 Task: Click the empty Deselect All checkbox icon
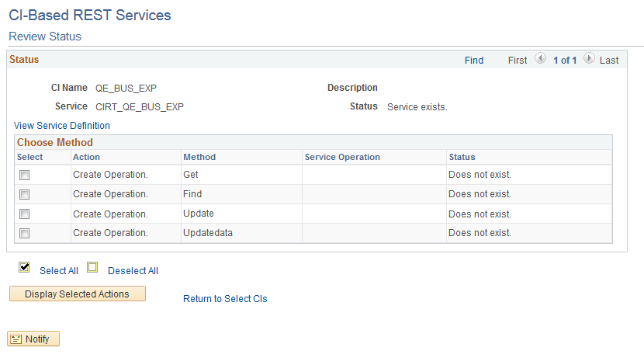(92, 268)
